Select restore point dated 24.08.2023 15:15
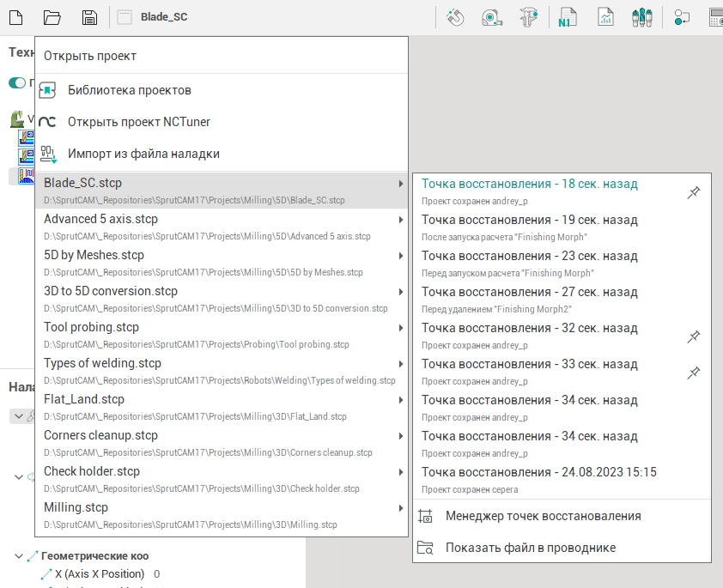The image size is (723, 588). (538, 472)
